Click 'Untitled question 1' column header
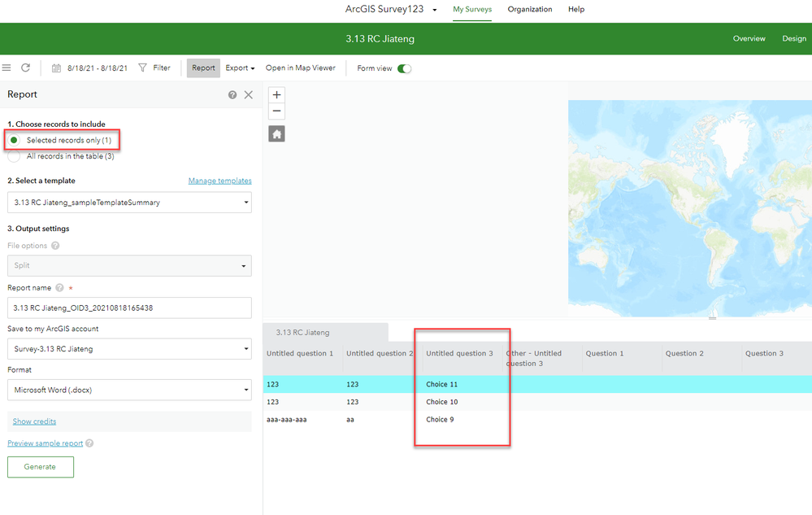The height and width of the screenshot is (515, 812). (x=300, y=353)
